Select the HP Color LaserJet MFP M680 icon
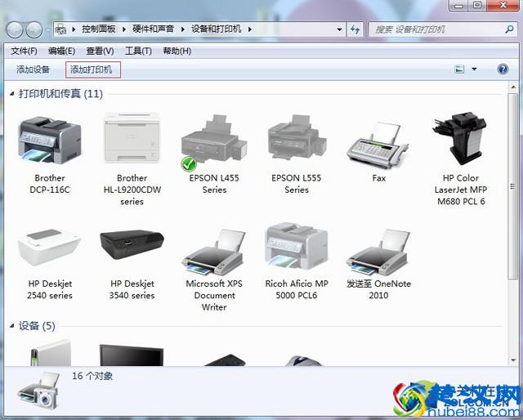Image resolution: width=523 pixels, height=420 pixels. coord(461,138)
